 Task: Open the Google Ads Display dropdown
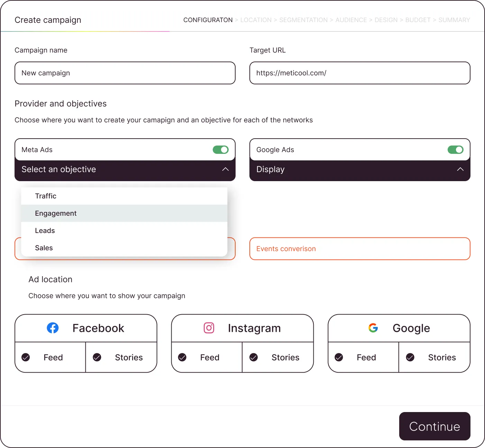(460, 169)
